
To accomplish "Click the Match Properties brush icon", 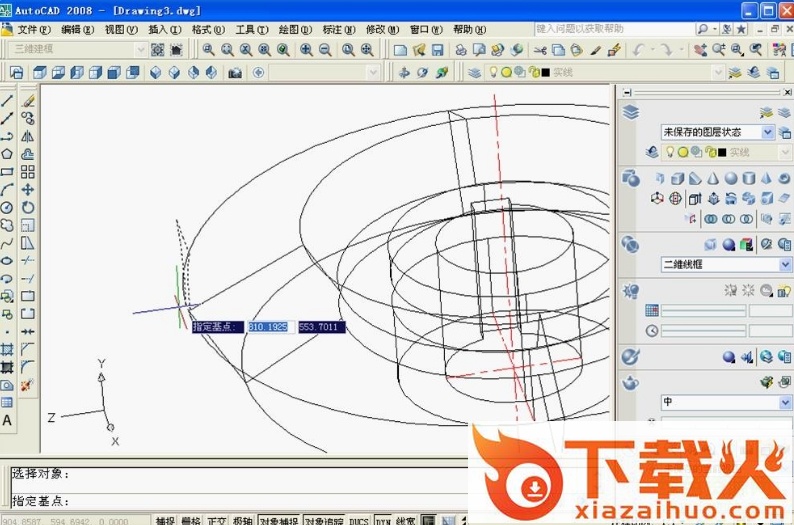I will pyautogui.click(x=596, y=50).
